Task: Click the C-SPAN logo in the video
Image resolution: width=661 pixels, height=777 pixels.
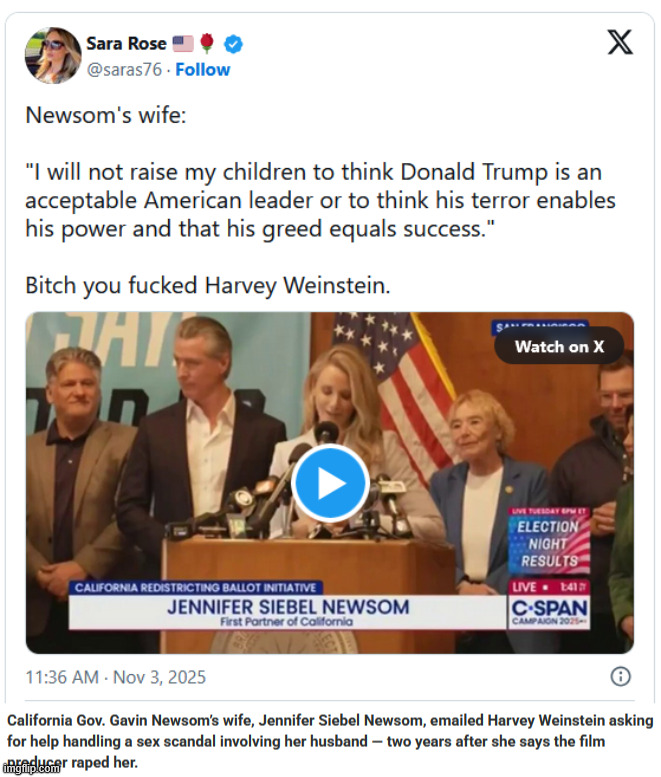Action: point(549,612)
